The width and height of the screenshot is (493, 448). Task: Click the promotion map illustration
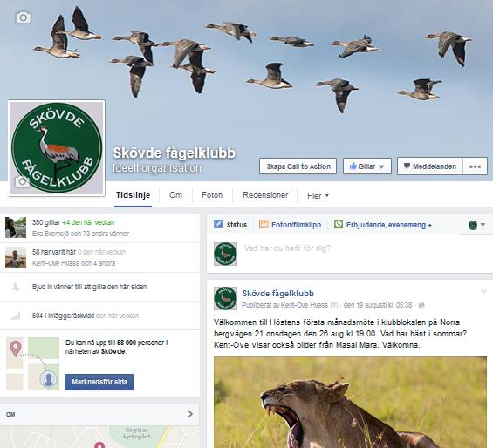click(32, 363)
